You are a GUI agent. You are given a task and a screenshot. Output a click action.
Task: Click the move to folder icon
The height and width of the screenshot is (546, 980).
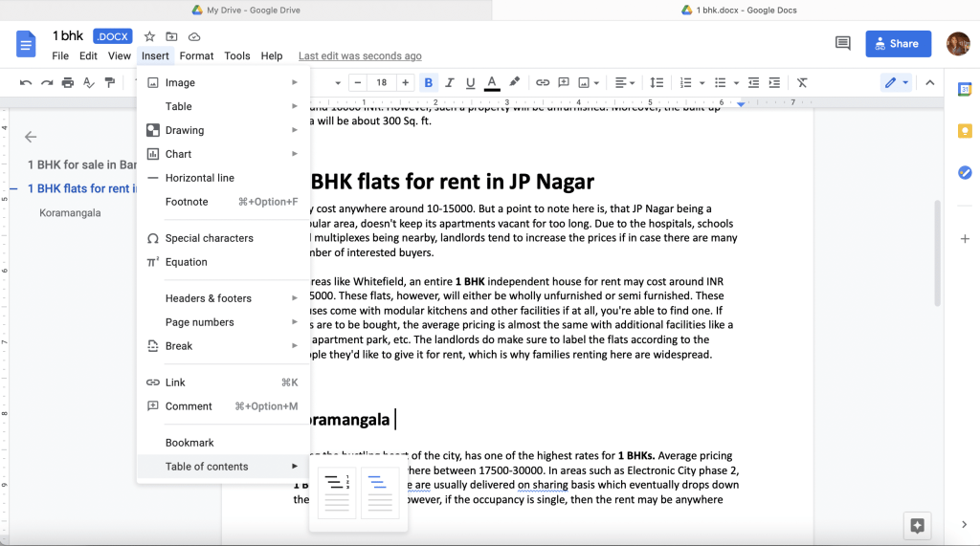[171, 36]
